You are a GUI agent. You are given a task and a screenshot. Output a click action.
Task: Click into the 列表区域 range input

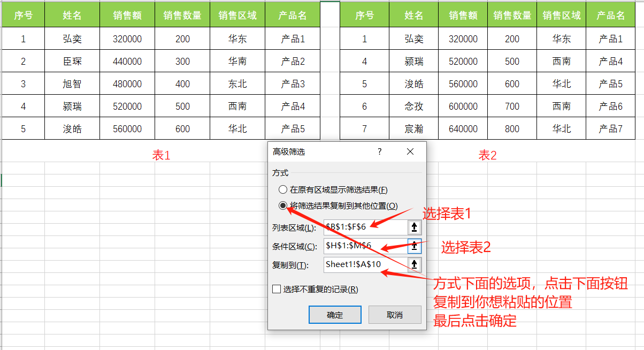(365, 228)
